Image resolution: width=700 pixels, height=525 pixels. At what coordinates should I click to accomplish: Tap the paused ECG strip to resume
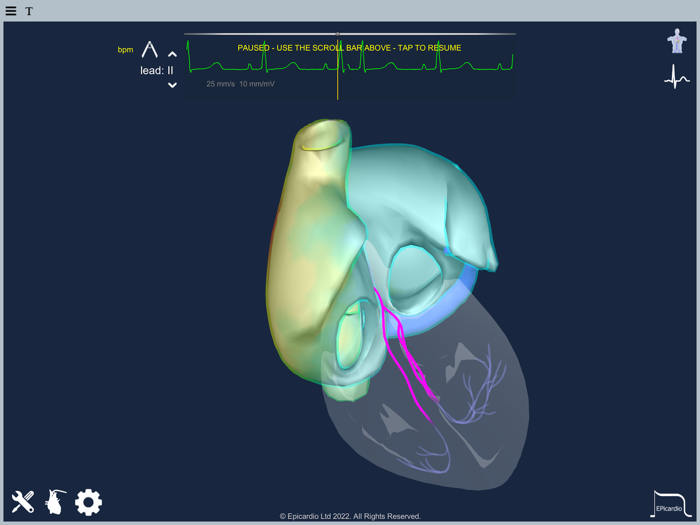(x=350, y=67)
